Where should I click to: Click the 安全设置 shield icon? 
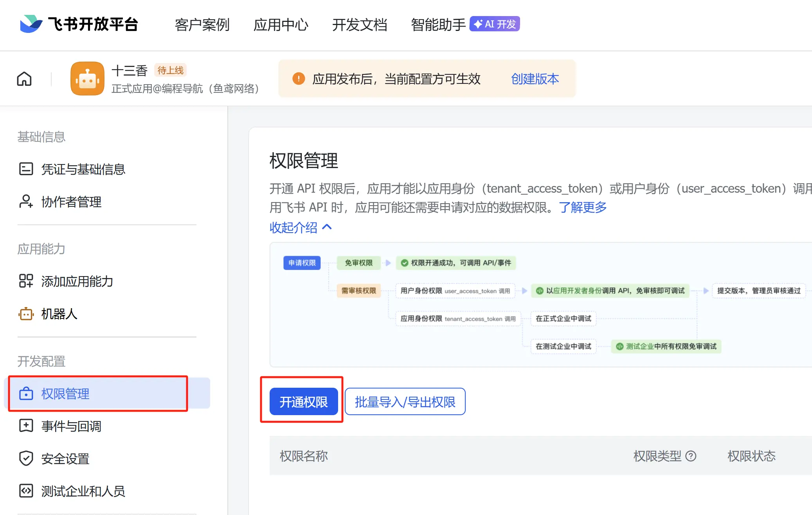(26, 459)
